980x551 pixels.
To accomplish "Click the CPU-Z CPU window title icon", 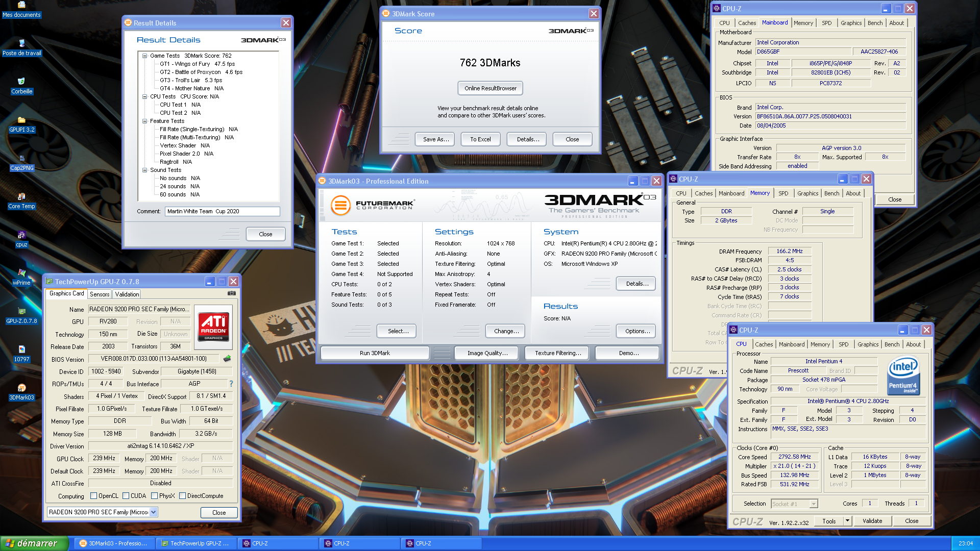I will [733, 330].
